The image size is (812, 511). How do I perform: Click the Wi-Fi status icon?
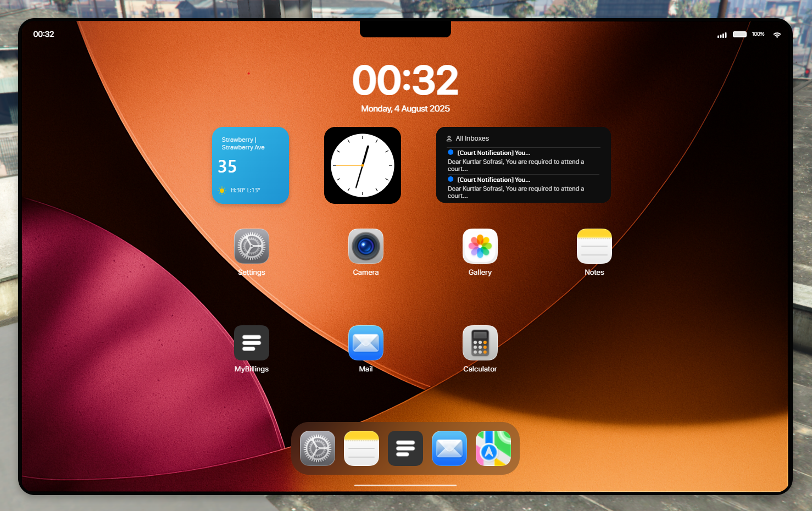click(777, 35)
